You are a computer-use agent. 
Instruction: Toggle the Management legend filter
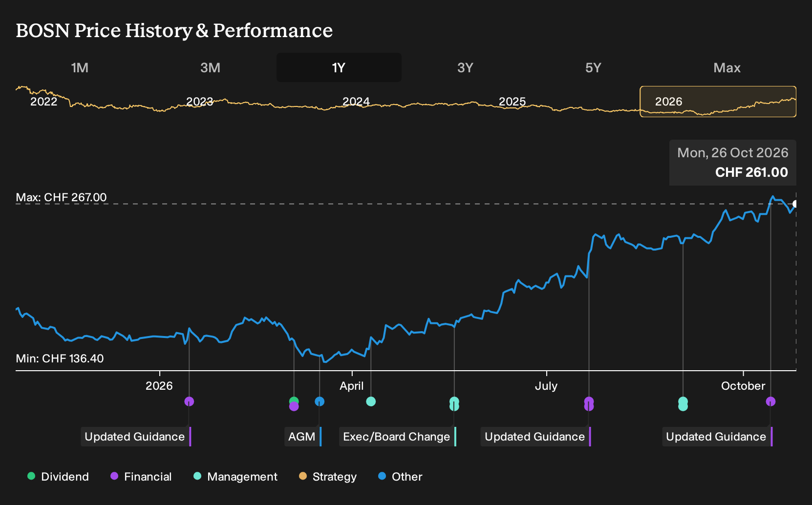coord(235,477)
